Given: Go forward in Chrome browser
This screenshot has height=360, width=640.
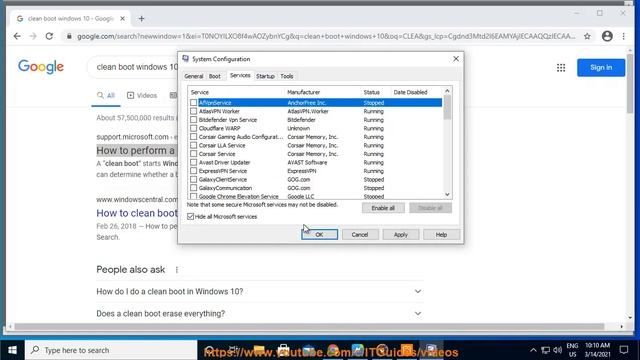Looking at the screenshot, I should (x=33, y=36).
